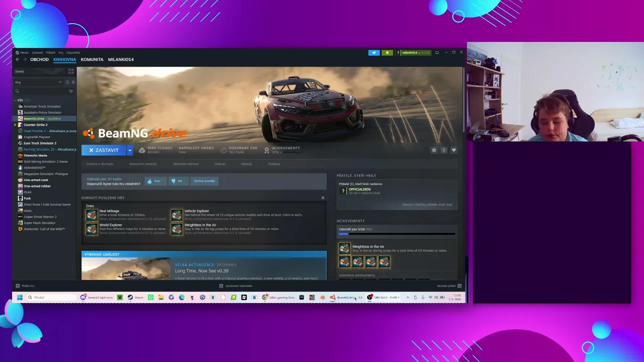
Task: Switch to Big Picture mode icon
Action: coord(437,52)
